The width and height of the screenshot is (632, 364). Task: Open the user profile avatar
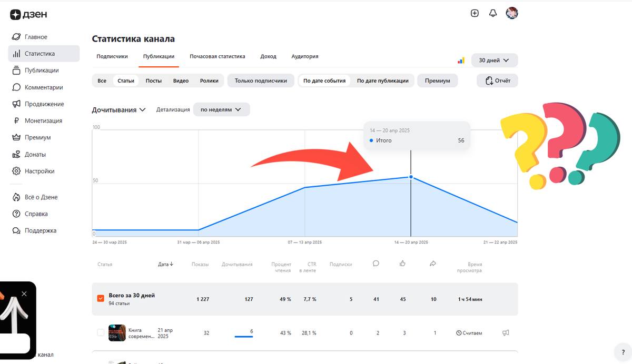click(x=512, y=13)
